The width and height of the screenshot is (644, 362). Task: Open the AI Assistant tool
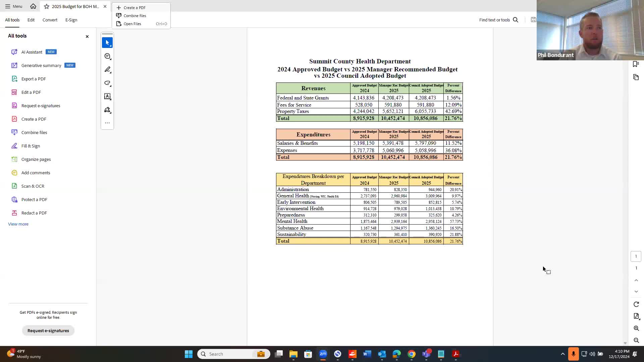coord(32,52)
